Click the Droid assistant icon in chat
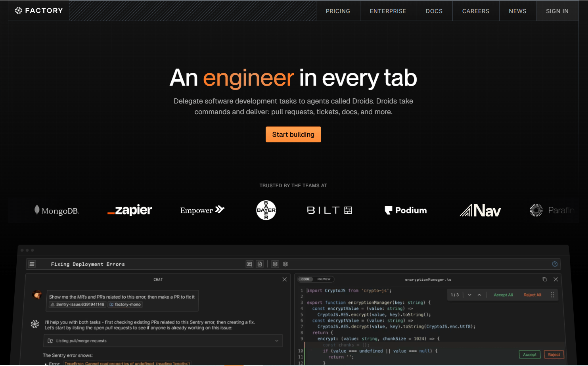The image size is (588, 366). tap(35, 324)
